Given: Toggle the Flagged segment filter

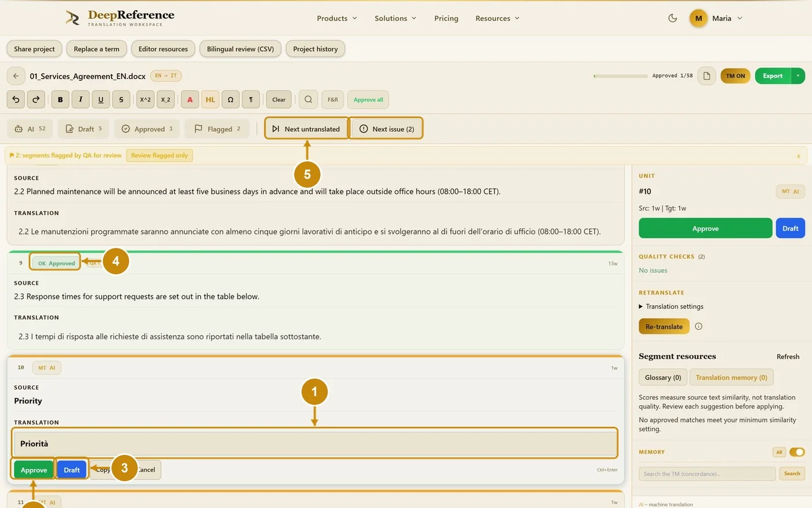Looking at the screenshot, I should [x=217, y=129].
